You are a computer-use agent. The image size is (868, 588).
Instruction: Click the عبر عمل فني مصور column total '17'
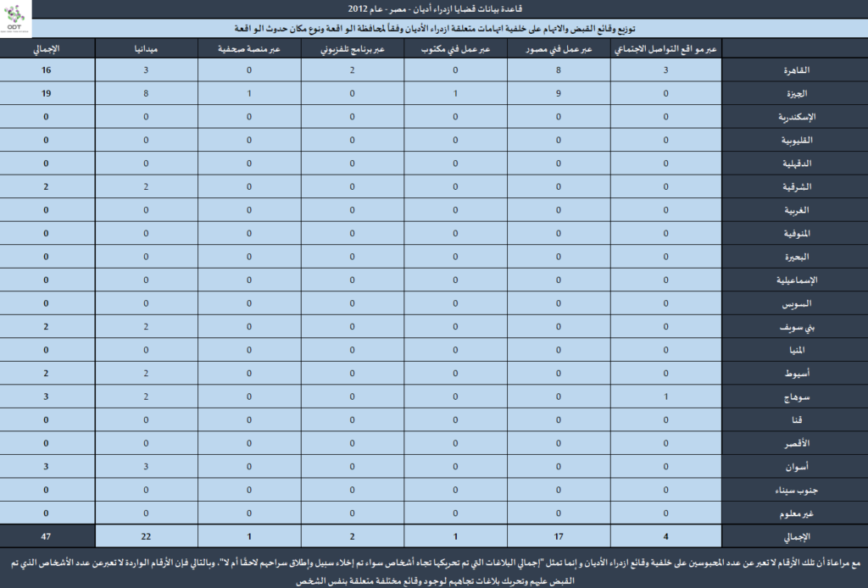[559, 536]
